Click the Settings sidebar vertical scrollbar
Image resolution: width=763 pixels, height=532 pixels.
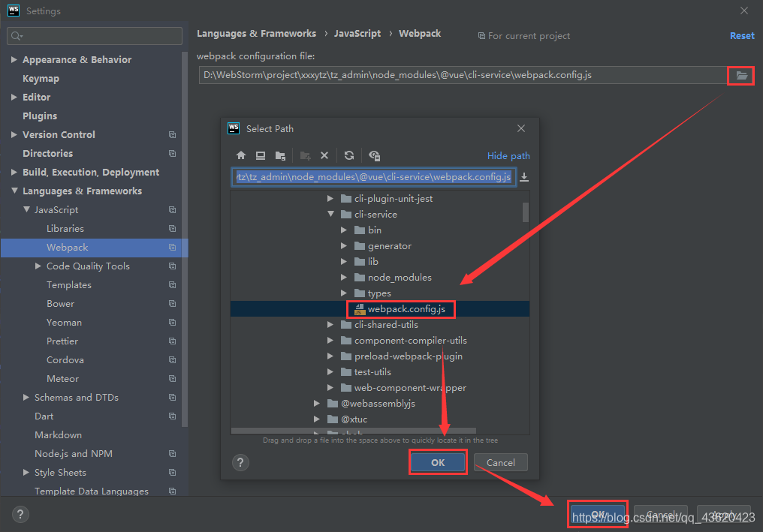(185, 239)
